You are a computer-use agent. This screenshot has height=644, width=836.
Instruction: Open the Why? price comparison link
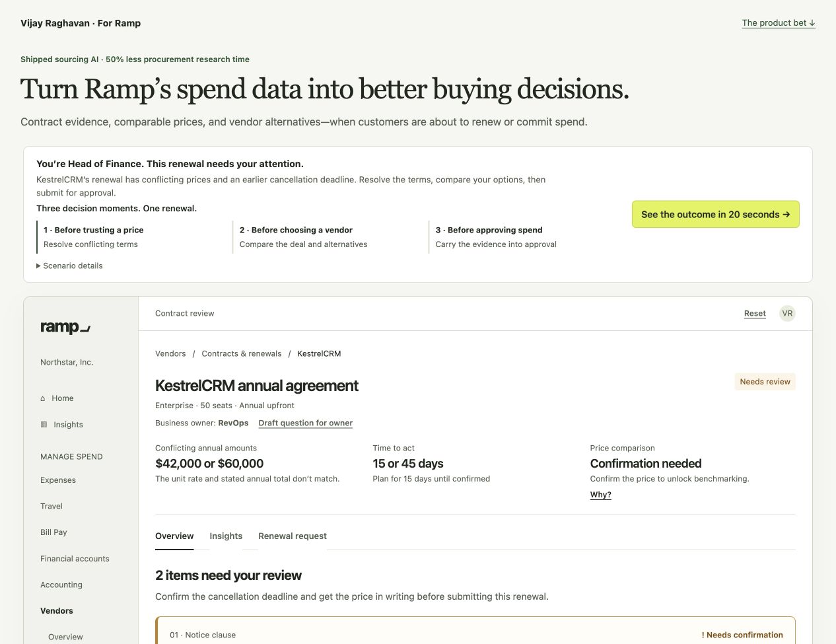click(600, 495)
